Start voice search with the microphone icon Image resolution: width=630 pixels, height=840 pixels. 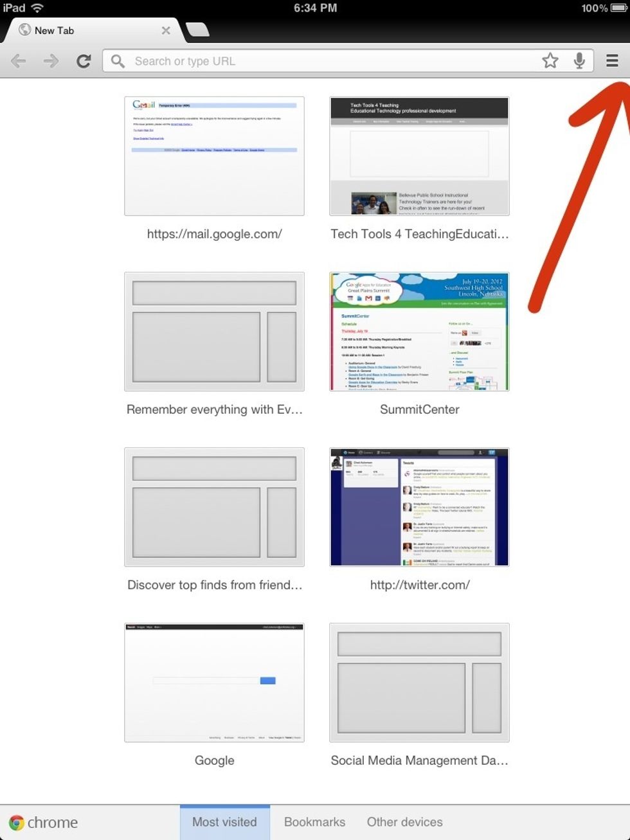point(580,60)
